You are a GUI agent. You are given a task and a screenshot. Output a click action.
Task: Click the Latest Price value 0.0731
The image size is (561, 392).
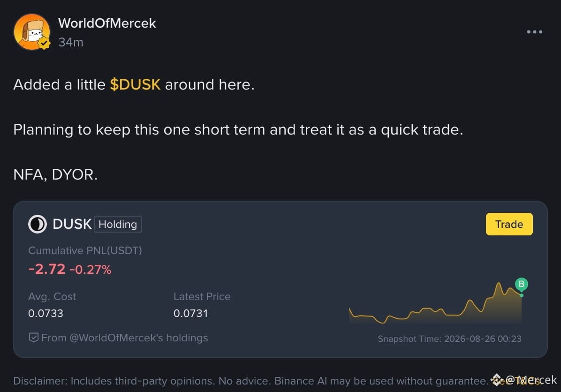click(191, 313)
